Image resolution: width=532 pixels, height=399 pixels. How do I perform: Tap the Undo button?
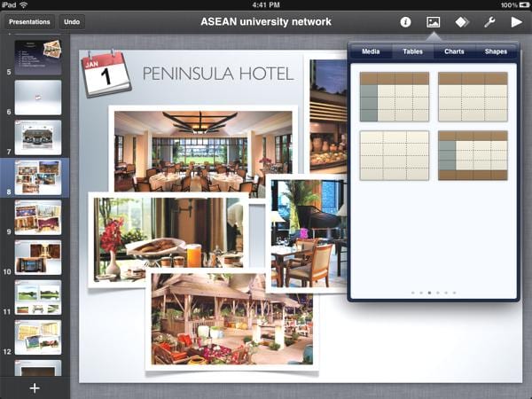72,21
